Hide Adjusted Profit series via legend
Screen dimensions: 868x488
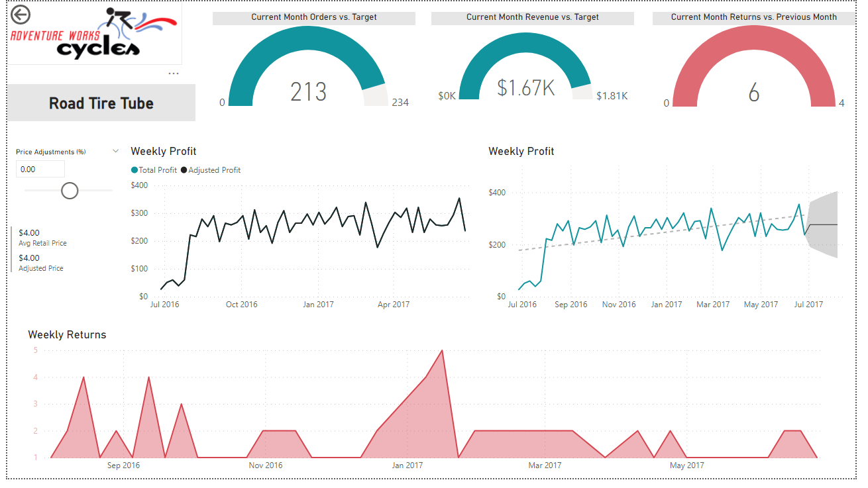(210, 170)
